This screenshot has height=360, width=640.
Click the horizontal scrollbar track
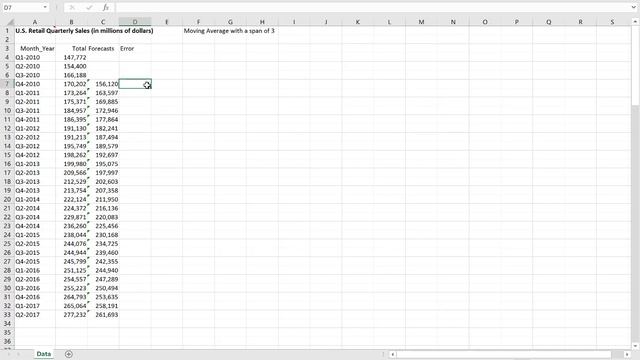coord(510,354)
